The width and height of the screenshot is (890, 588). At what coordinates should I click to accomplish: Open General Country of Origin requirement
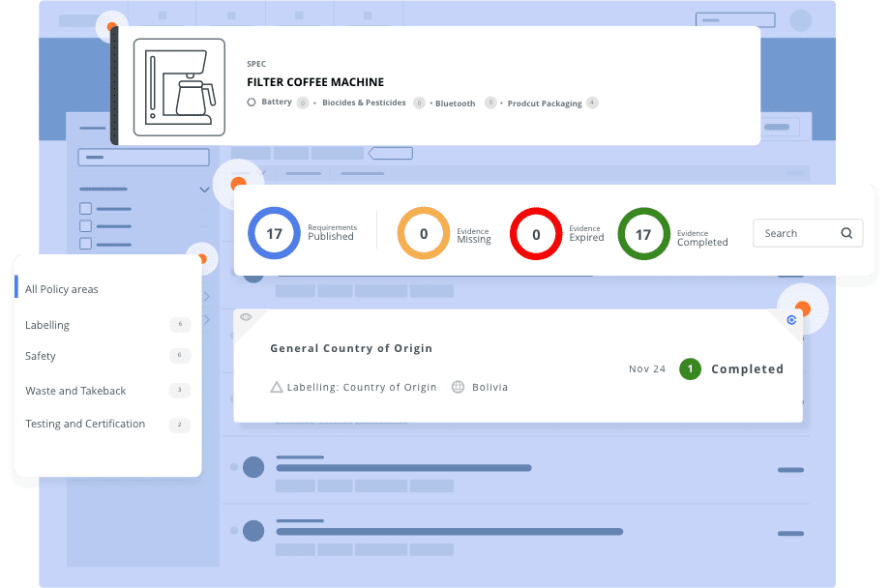(x=351, y=348)
